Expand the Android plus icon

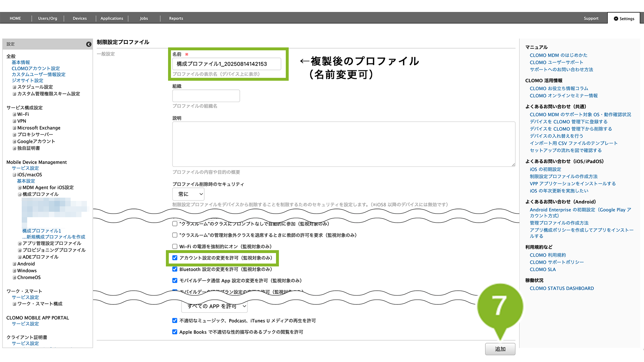point(14,264)
